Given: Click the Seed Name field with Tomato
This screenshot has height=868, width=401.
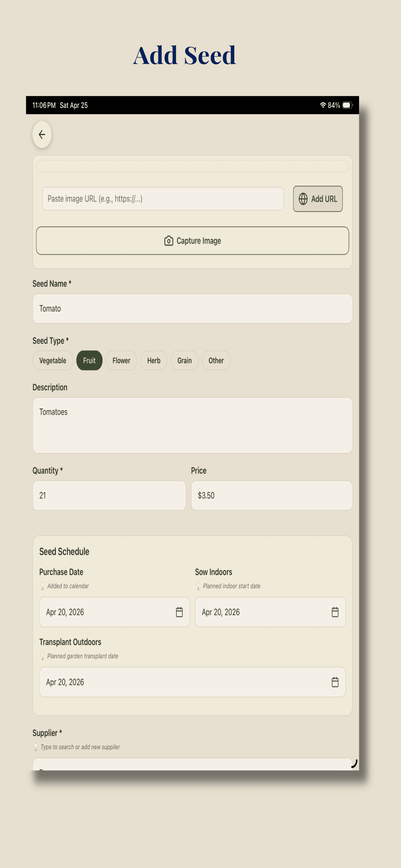Looking at the screenshot, I should [192, 309].
